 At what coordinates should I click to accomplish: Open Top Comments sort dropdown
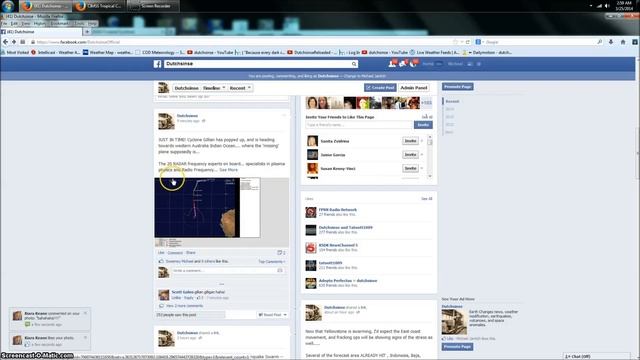click(x=272, y=261)
